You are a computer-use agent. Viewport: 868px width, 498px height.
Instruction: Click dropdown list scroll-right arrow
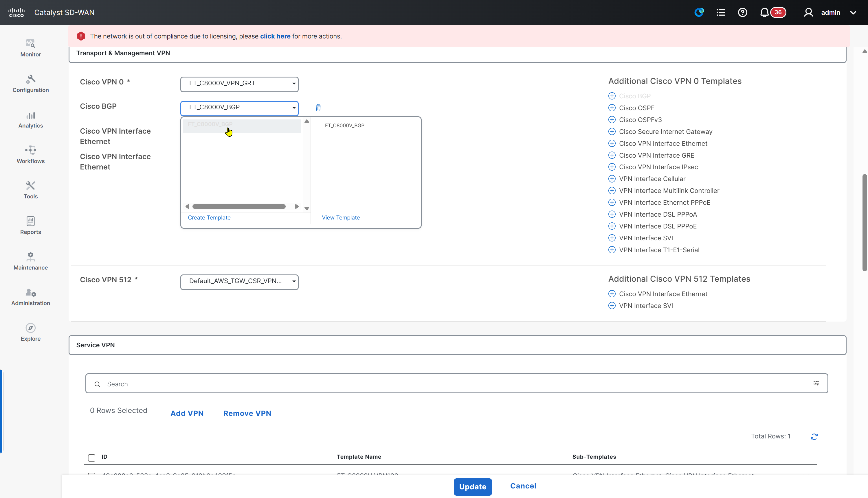pos(297,206)
